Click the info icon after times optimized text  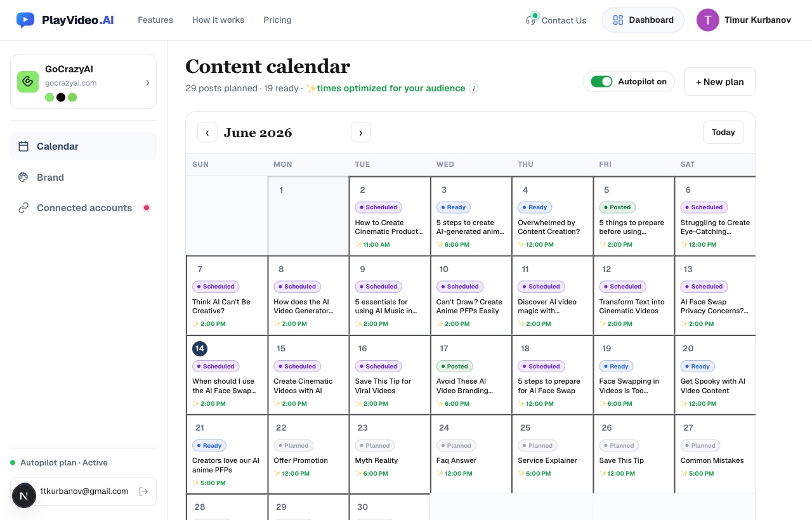pyautogui.click(x=473, y=88)
